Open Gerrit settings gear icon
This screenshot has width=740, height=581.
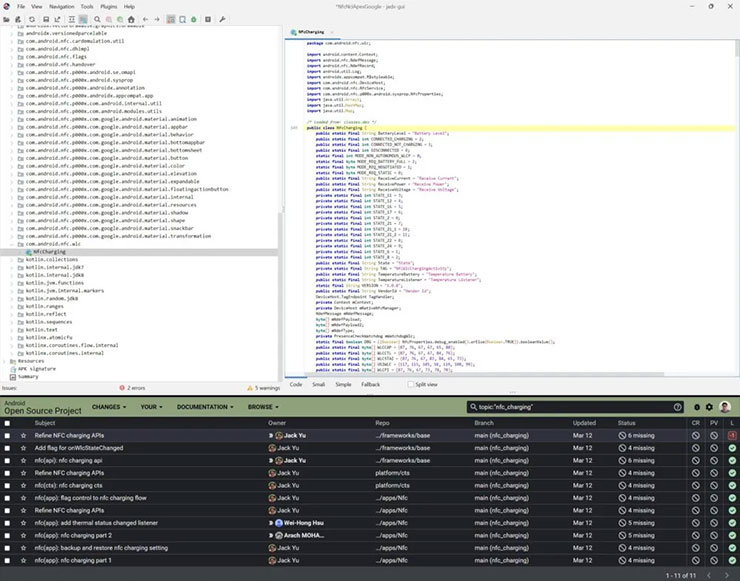710,407
